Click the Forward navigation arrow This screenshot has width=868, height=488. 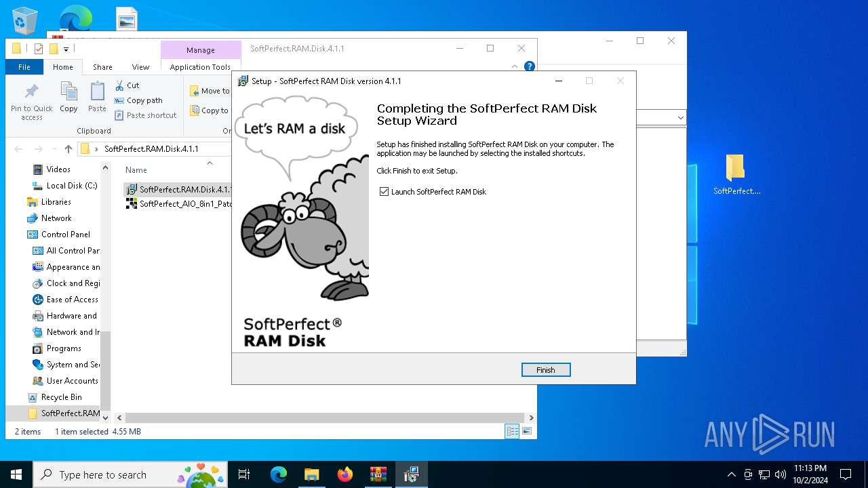point(39,149)
